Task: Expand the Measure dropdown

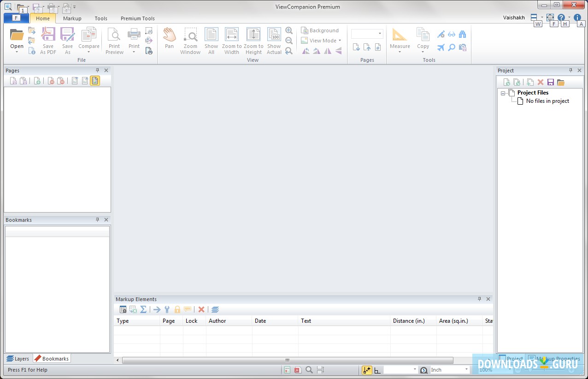Action: (x=400, y=52)
